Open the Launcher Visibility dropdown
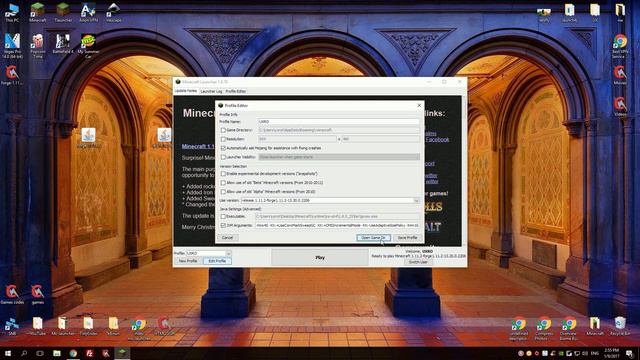The height and width of the screenshot is (360, 640). 339,157
